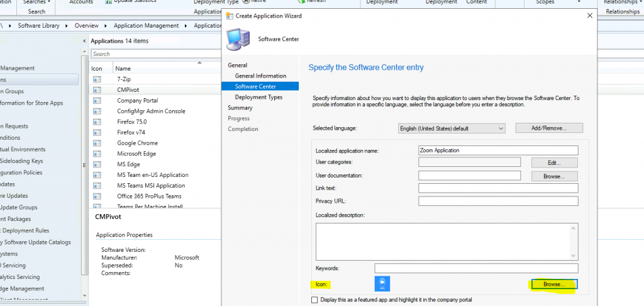Click Add/Remove language button

coord(549,128)
